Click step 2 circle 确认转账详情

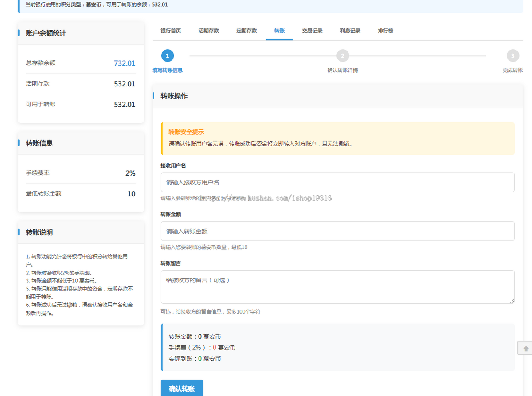coord(342,56)
